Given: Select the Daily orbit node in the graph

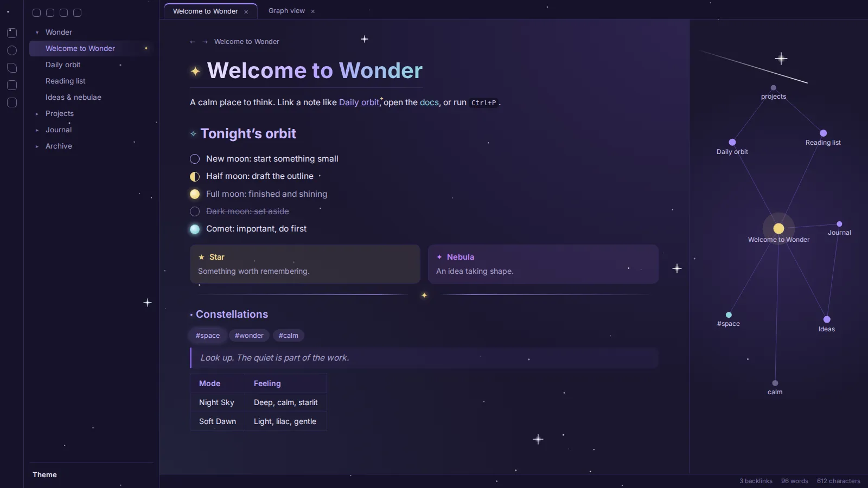Looking at the screenshot, I should [732, 142].
